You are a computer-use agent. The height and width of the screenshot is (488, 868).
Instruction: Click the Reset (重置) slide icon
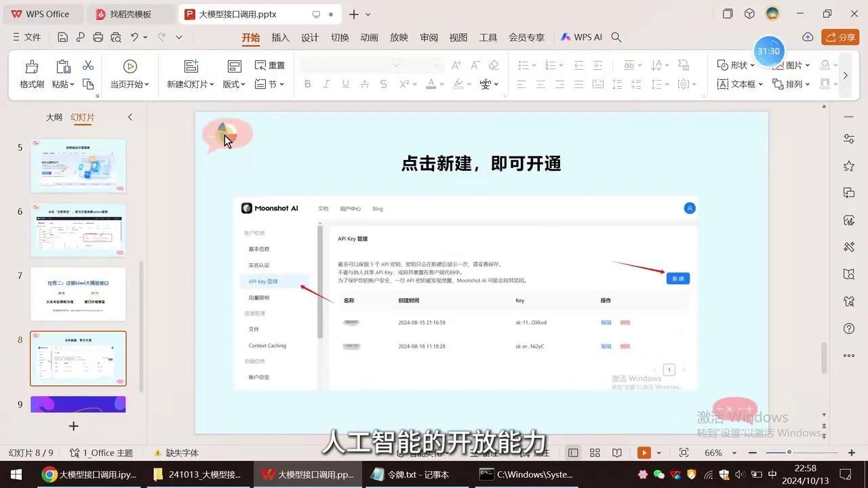tap(269, 65)
